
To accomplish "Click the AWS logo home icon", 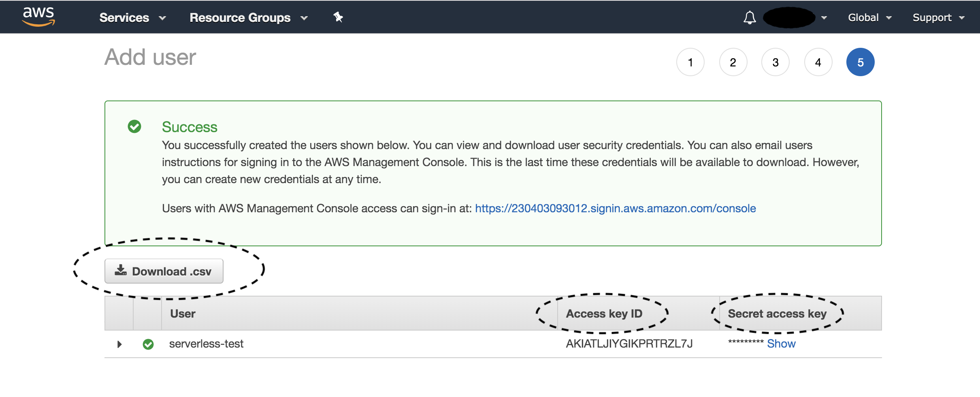I will (x=38, y=17).
